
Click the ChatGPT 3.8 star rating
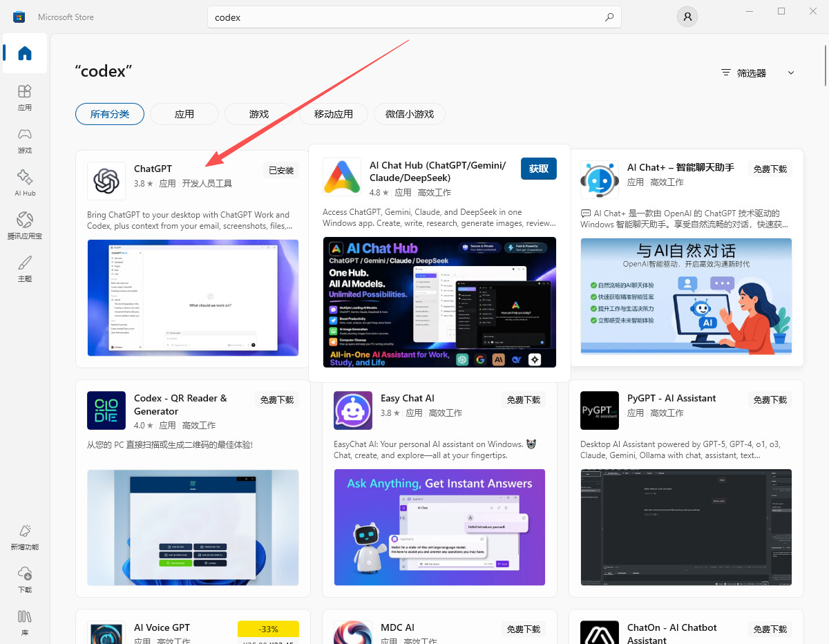tap(144, 184)
